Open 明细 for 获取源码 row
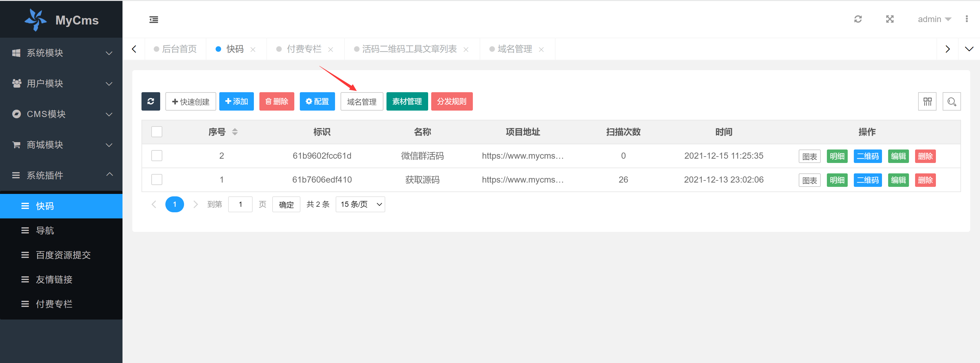 [837, 180]
